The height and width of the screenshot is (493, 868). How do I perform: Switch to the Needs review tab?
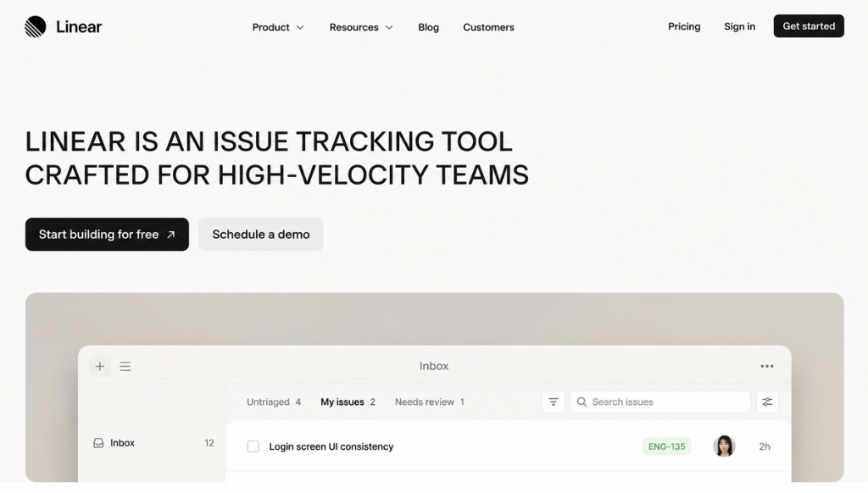coord(430,402)
